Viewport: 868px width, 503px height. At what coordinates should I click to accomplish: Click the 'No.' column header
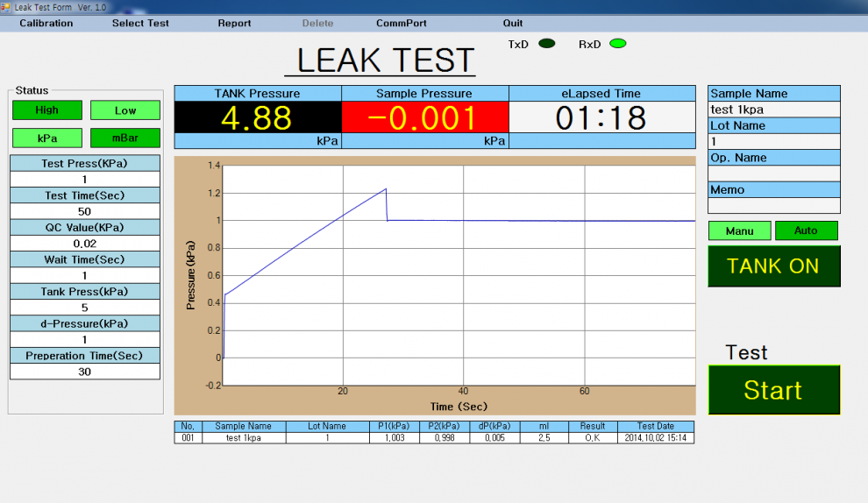tap(189, 426)
